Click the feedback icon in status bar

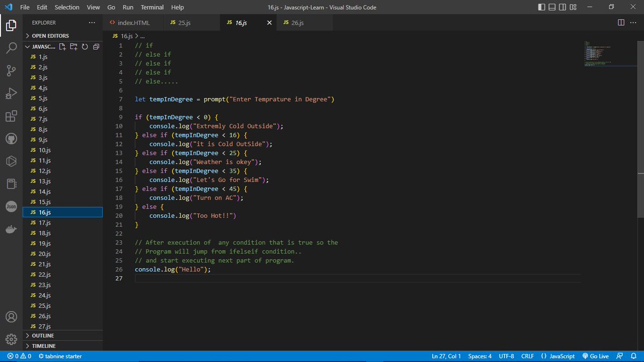coord(620,356)
